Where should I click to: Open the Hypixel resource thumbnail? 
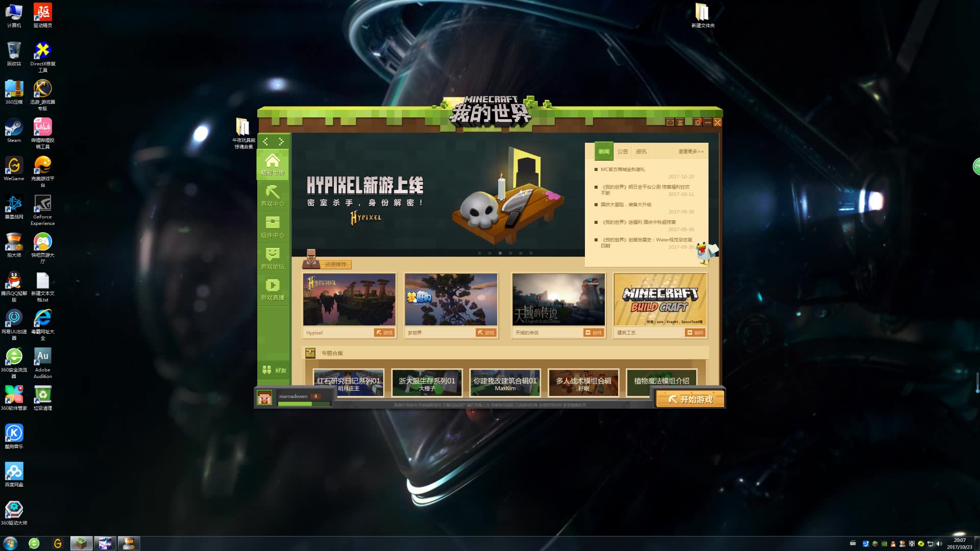(x=349, y=300)
